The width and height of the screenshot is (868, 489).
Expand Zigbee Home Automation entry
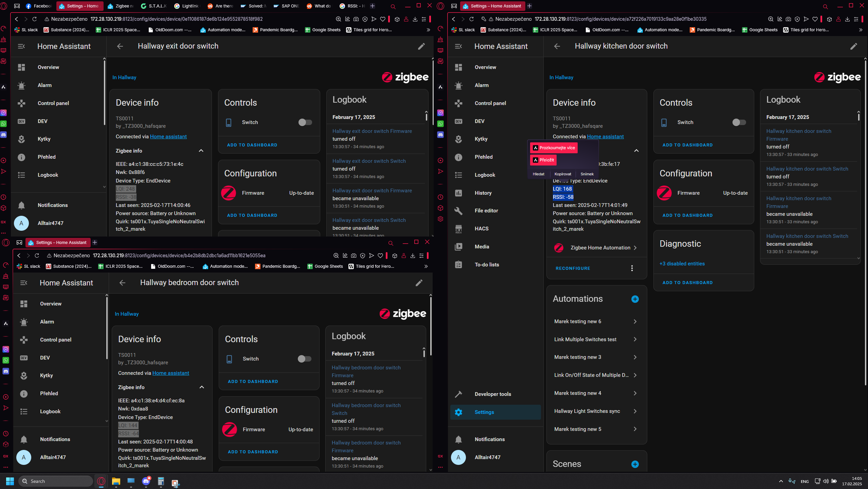[600, 248]
